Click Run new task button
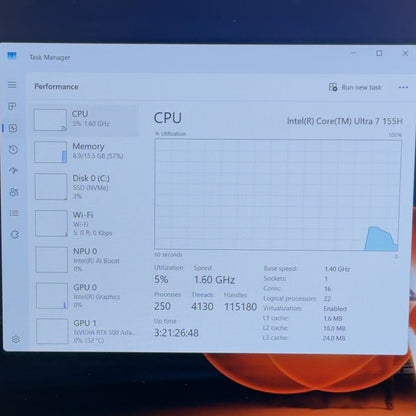 click(355, 87)
